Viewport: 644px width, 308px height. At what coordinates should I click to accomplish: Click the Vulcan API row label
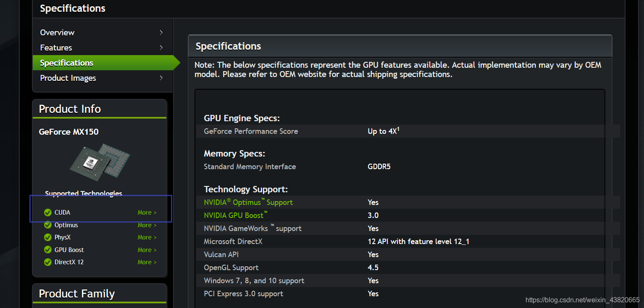tap(221, 255)
